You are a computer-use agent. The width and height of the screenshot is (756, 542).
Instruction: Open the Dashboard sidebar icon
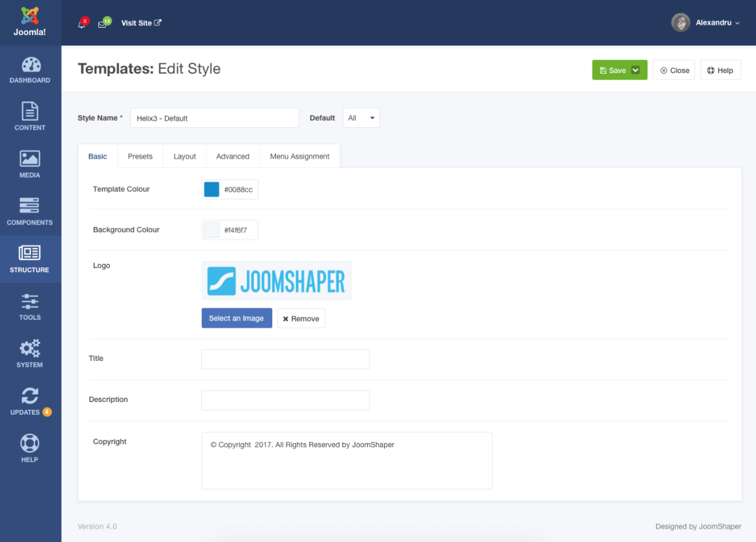click(x=30, y=65)
